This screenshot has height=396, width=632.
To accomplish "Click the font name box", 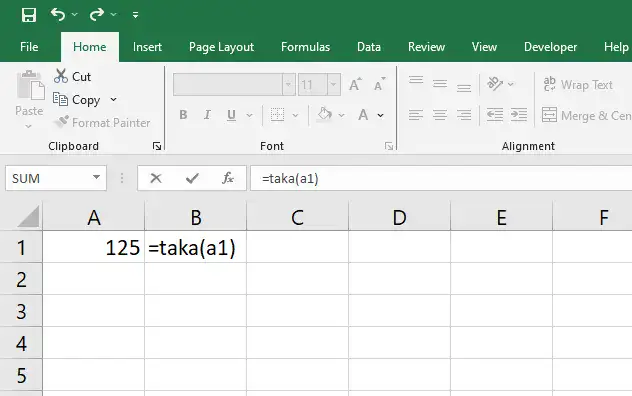I will pyautogui.click(x=228, y=85).
